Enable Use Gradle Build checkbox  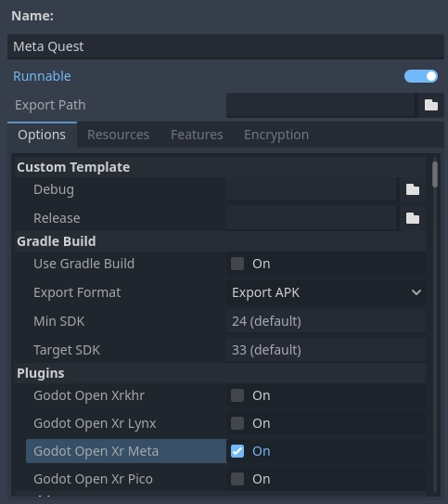point(237,264)
